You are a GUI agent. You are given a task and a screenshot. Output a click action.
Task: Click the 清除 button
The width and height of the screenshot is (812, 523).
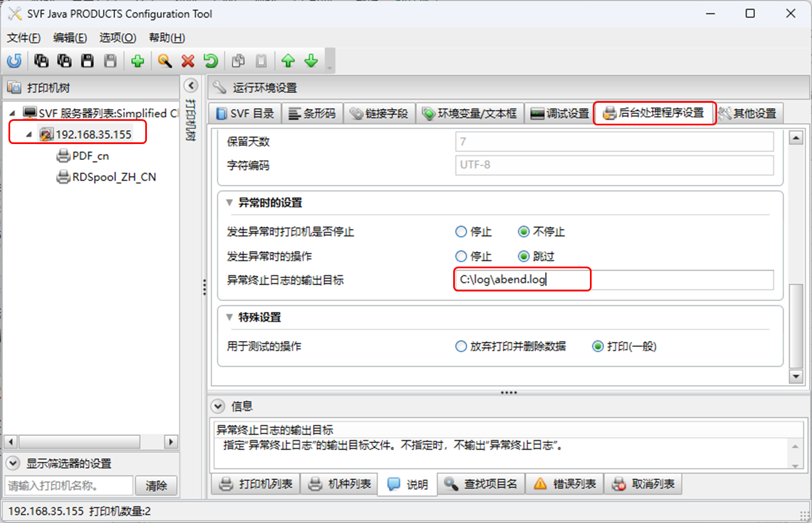(156, 486)
